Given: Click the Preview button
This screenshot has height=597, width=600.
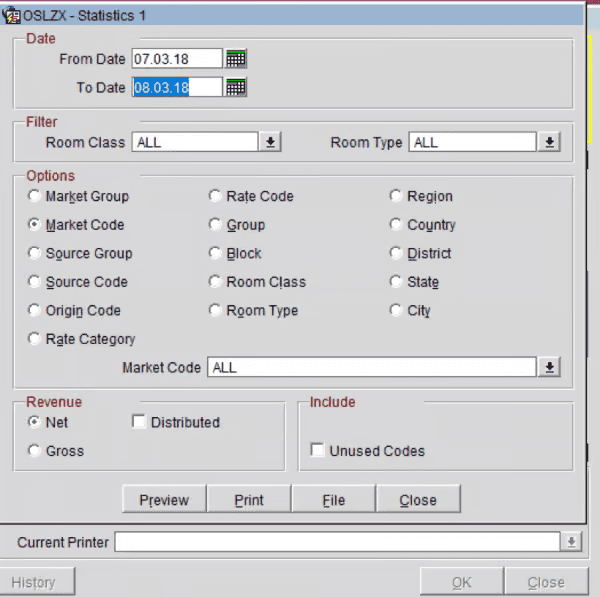Looking at the screenshot, I should pyautogui.click(x=163, y=500).
